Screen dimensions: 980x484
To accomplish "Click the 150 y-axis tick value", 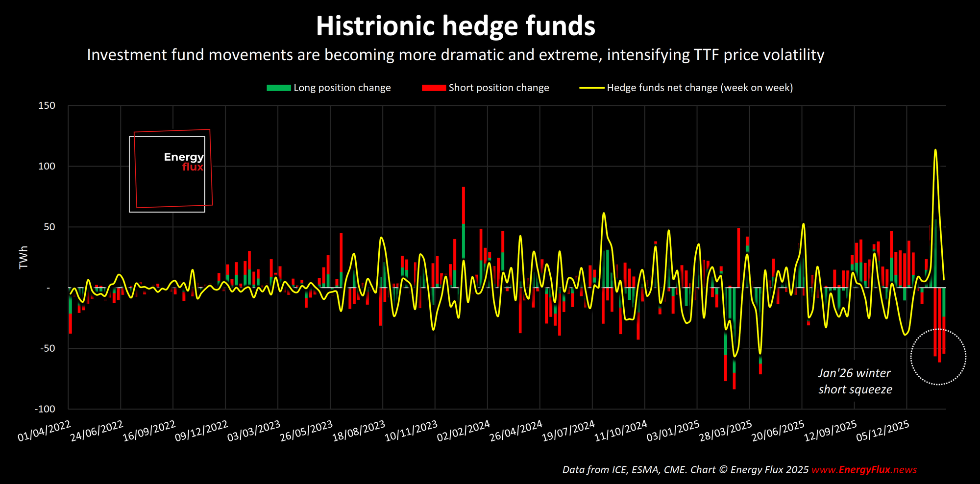I will coord(47,106).
